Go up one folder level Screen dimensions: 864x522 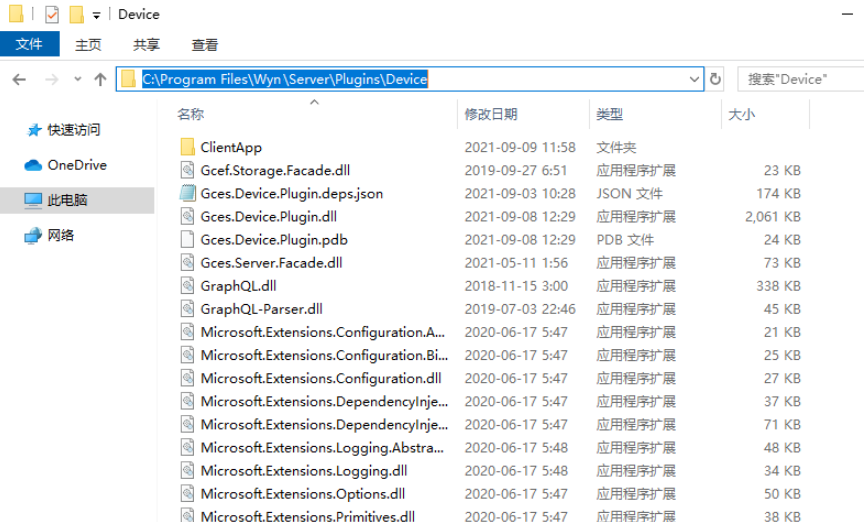[x=100, y=79]
